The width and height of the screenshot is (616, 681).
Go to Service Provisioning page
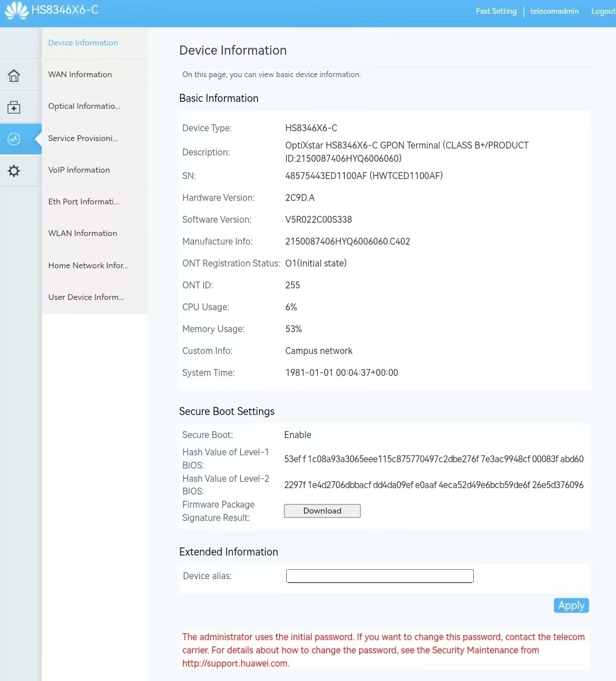pyautogui.click(x=83, y=138)
